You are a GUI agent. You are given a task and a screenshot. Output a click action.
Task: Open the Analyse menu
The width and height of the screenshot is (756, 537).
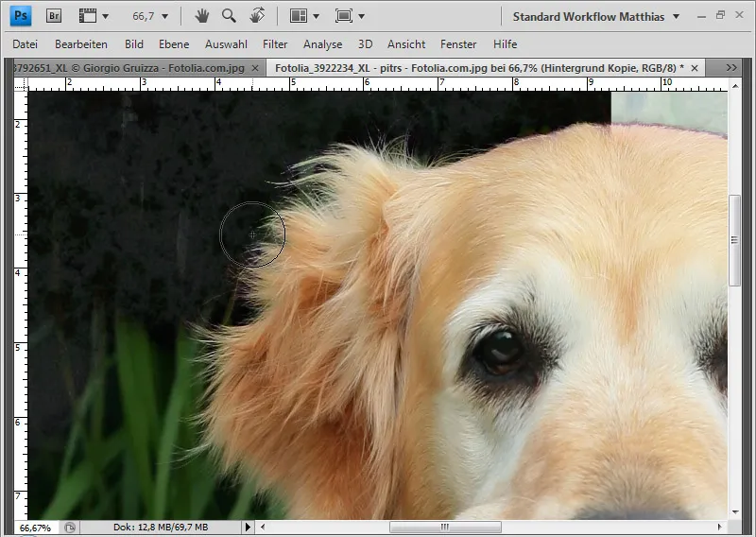[322, 44]
